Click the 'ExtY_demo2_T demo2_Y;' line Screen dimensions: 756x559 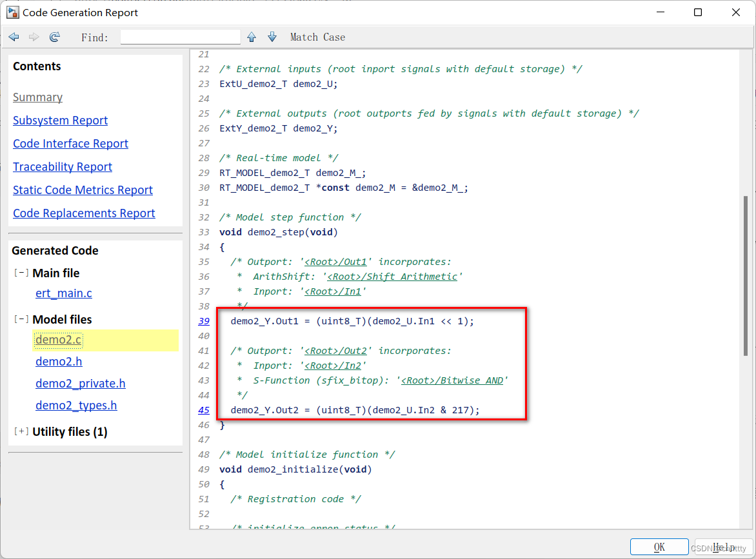click(278, 128)
